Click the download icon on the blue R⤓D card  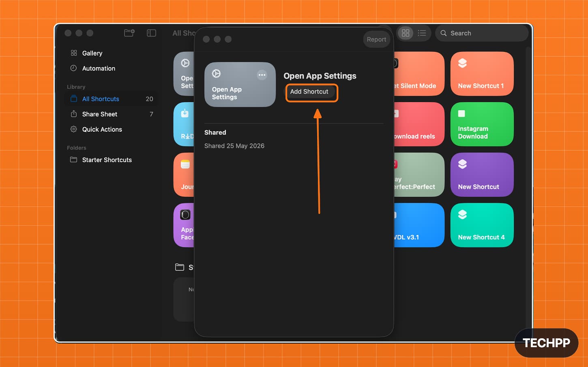point(185,113)
